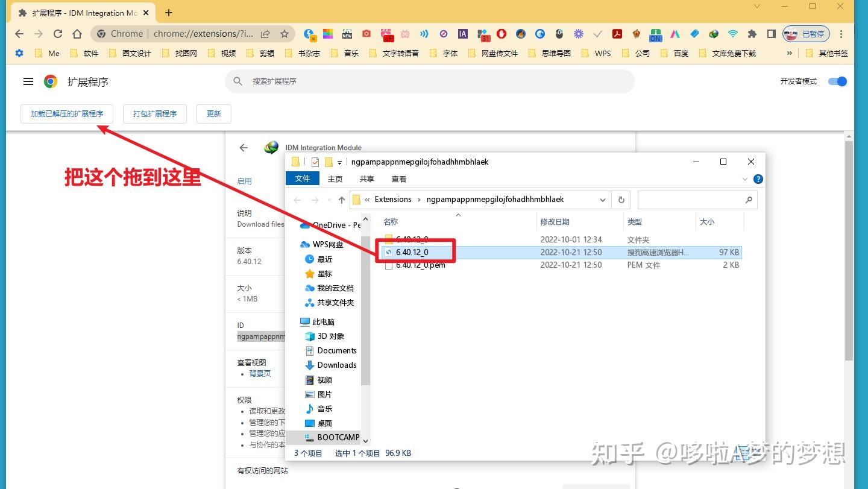Viewport: 868px width, 489px height.
Task: Show more bookmarks with the » chevron
Action: coord(790,53)
